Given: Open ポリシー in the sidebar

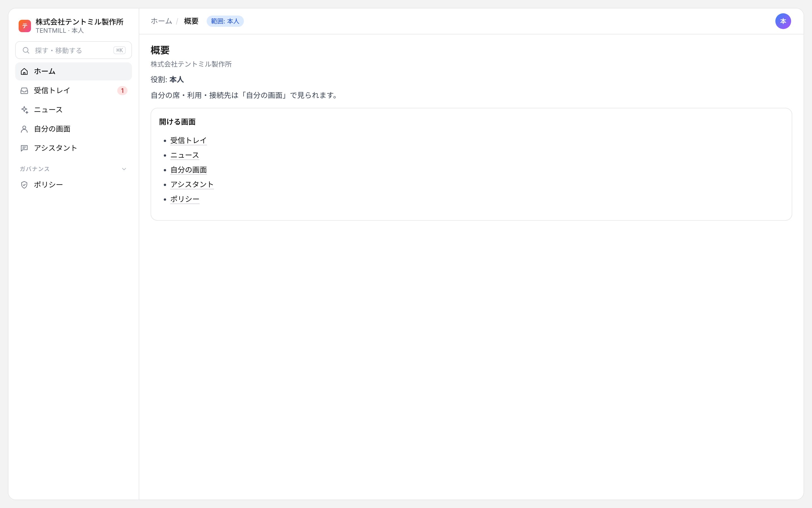Looking at the screenshot, I should [x=74, y=185].
